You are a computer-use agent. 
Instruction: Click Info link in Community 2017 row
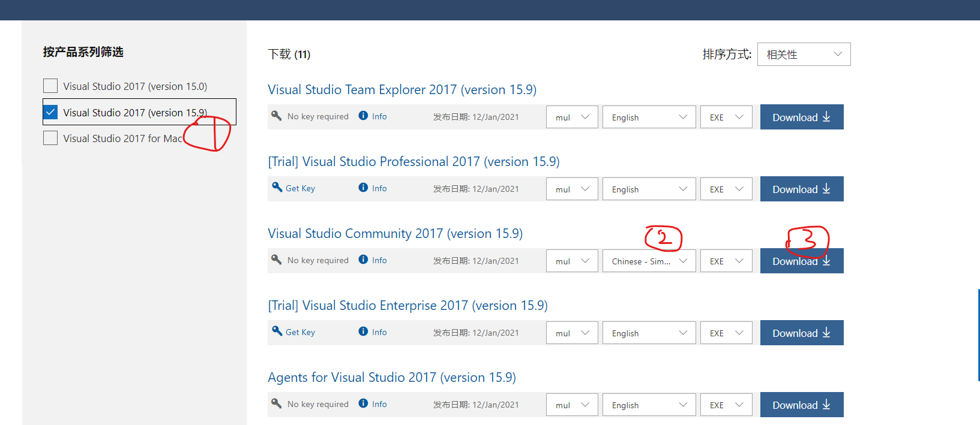coord(379,260)
